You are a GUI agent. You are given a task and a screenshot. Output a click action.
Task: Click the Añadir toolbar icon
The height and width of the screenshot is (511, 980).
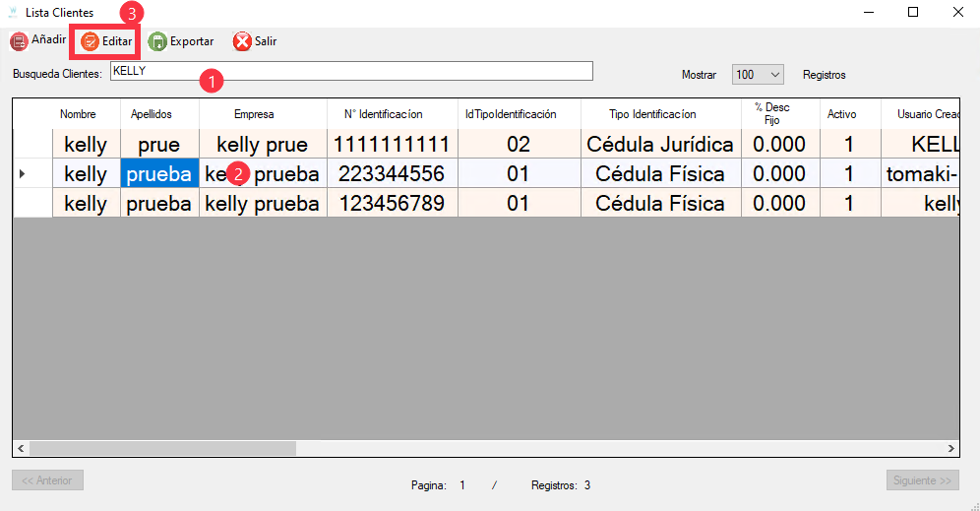(x=19, y=41)
